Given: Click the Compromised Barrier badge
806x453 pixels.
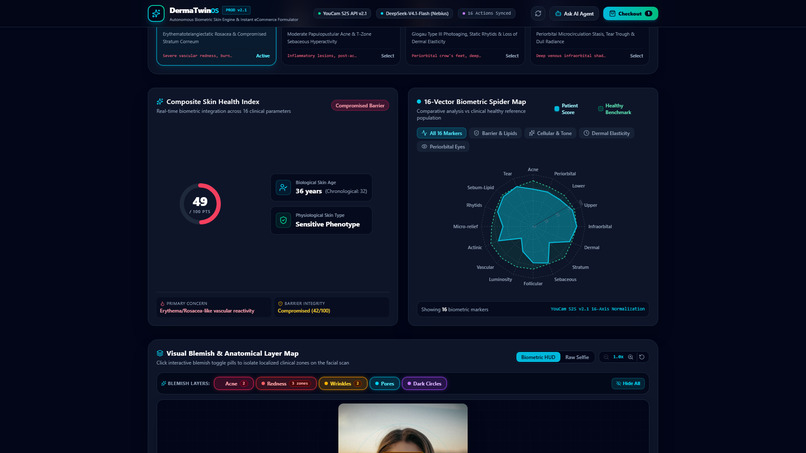Looking at the screenshot, I should [360, 105].
